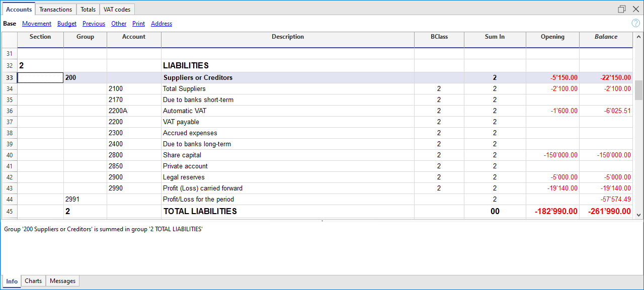Show the Movement columns view

(x=37, y=24)
